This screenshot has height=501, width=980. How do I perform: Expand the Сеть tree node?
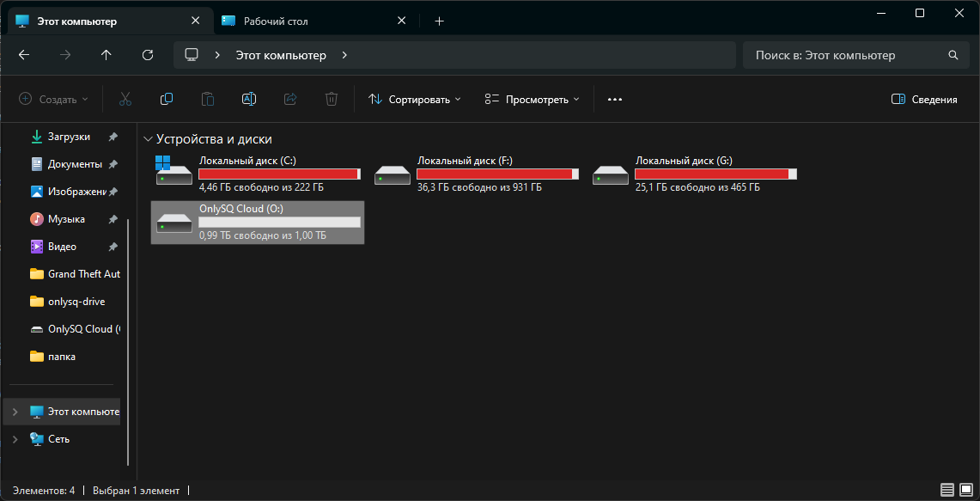pyautogui.click(x=15, y=439)
